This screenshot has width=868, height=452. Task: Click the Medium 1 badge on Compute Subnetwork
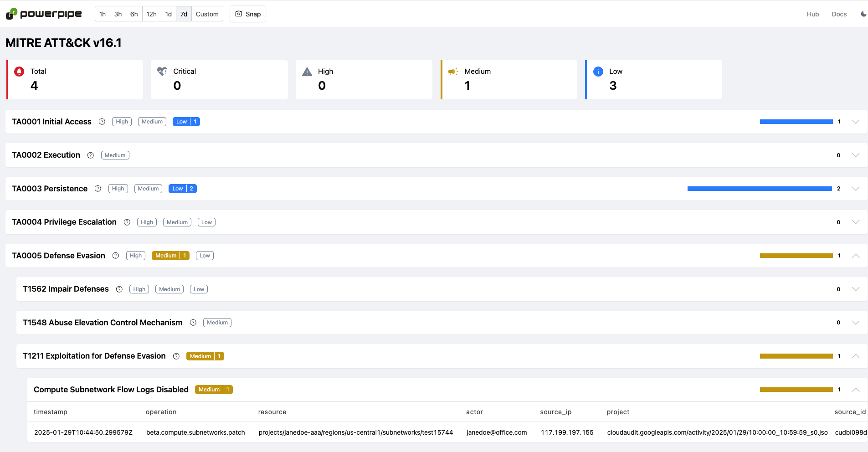[x=214, y=390]
